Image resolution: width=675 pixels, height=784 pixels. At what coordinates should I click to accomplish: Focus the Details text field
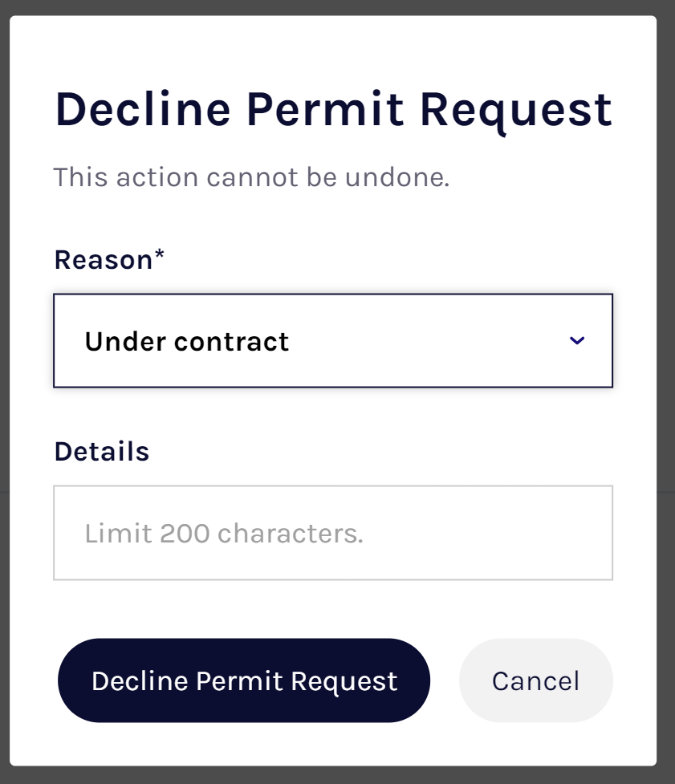pos(332,533)
